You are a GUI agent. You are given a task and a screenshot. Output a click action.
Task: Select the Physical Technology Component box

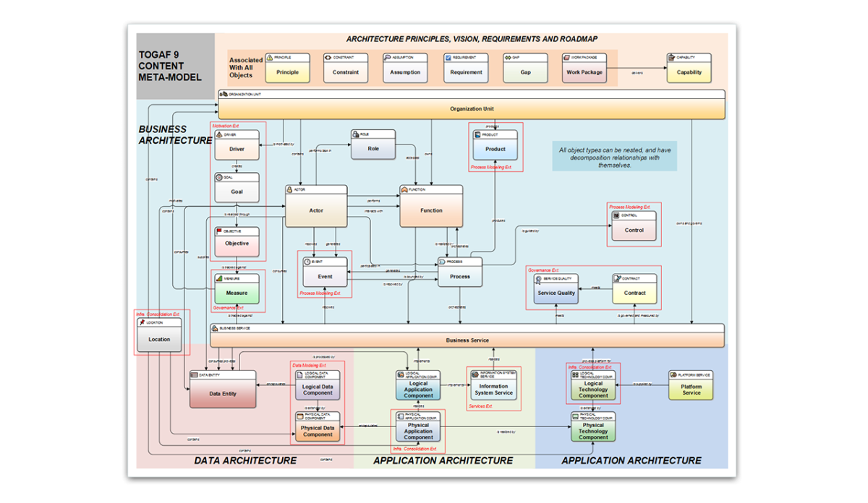[x=593, y=427]
